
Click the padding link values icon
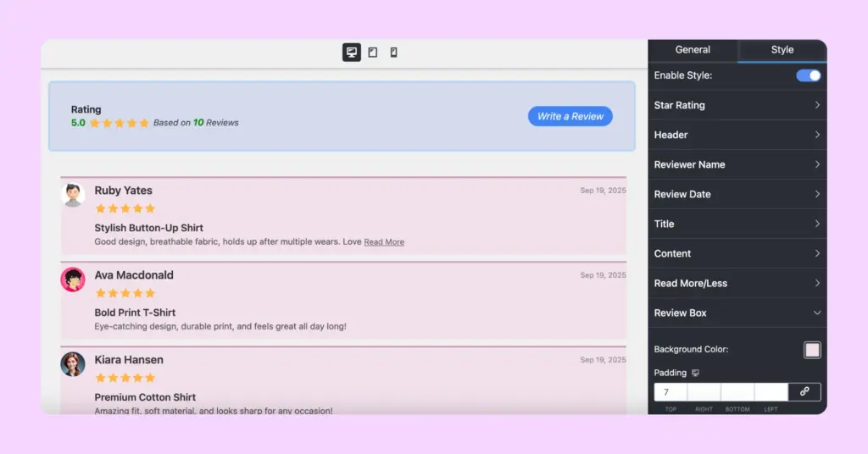click(804, 392)
